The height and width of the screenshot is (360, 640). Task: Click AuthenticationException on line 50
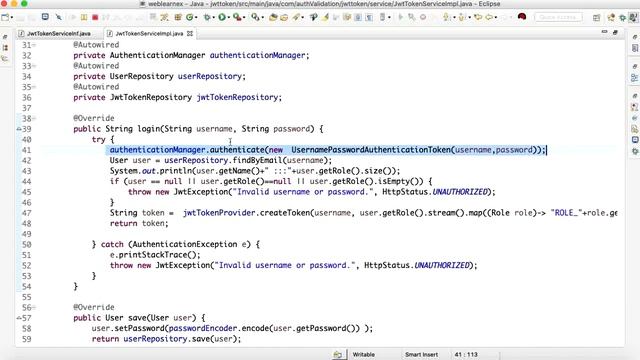185,244
